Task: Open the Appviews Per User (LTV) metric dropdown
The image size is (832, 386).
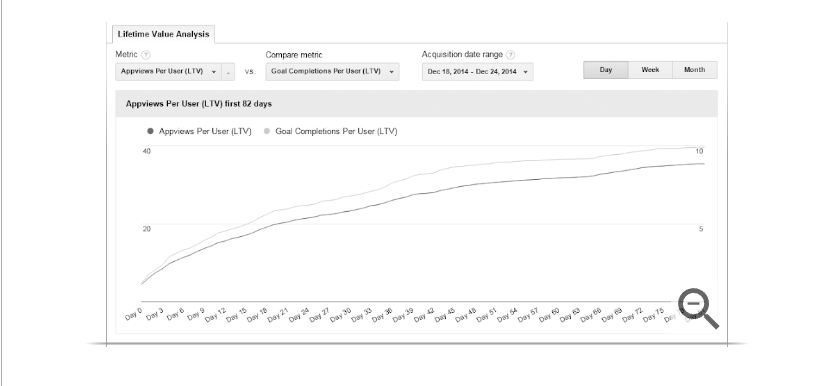Action: [x=168, y=71]
